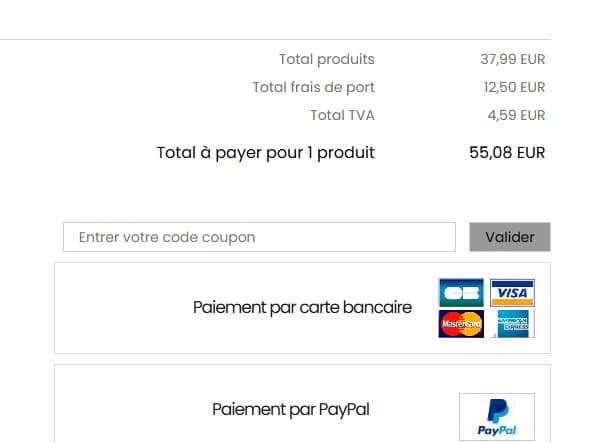The height and width of the screenshot is (443, 596).
Task: Click the Total produits label
Action: point(327,59)
